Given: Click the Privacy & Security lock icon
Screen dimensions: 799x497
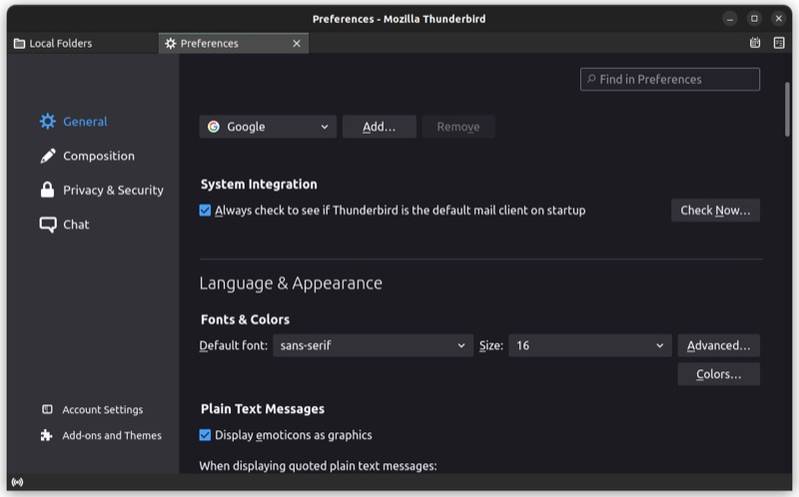Looking at the screenshot, I should click(x=48, y=190).
